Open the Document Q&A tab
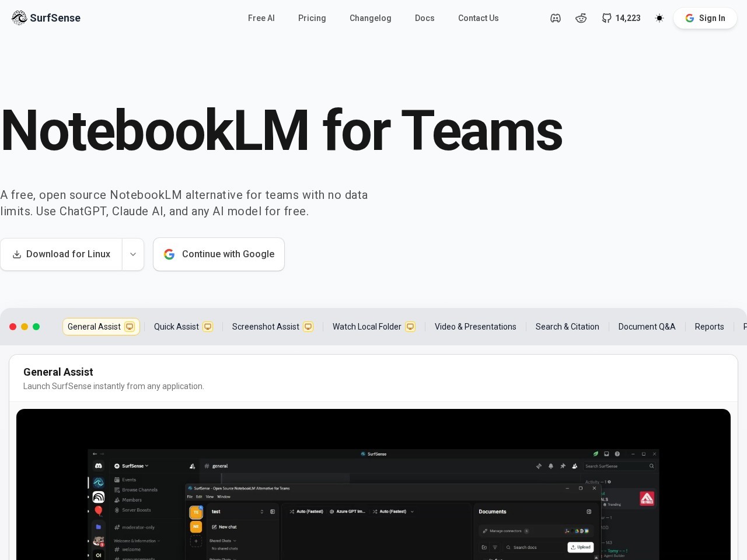Screen dimensions: 747x560 click(647, 327)
